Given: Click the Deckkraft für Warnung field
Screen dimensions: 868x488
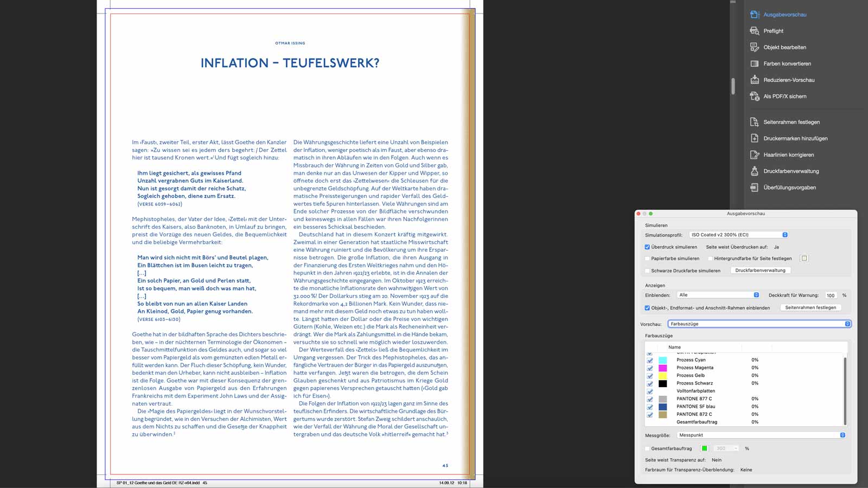Looking at the screenshot, I should pyautogui.click(x=831, y=295).
